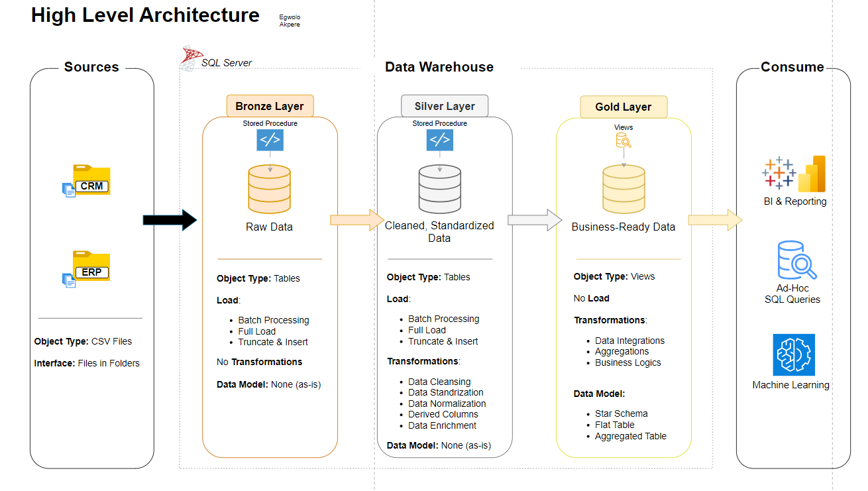Image resolution: width=868 pixels, height=491 pixels.
Task: Select the gray Cleaned Data database cylinder
Action: pos(440,189)
